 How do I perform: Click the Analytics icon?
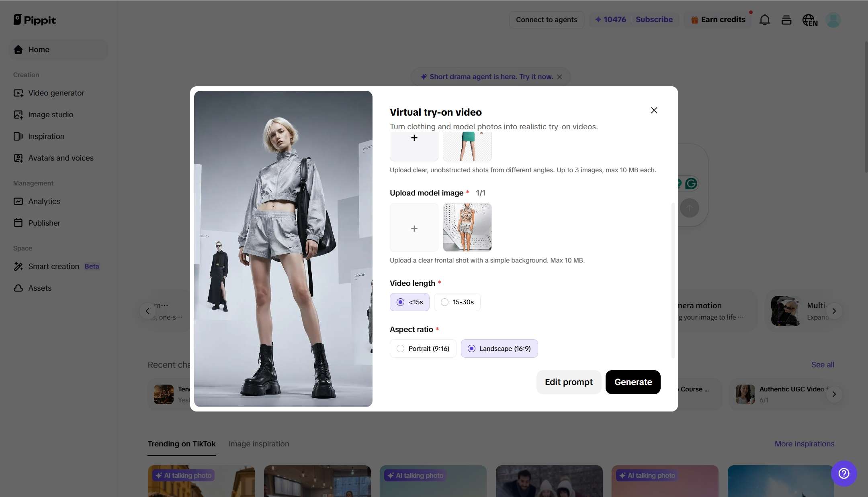coord(18,201)
